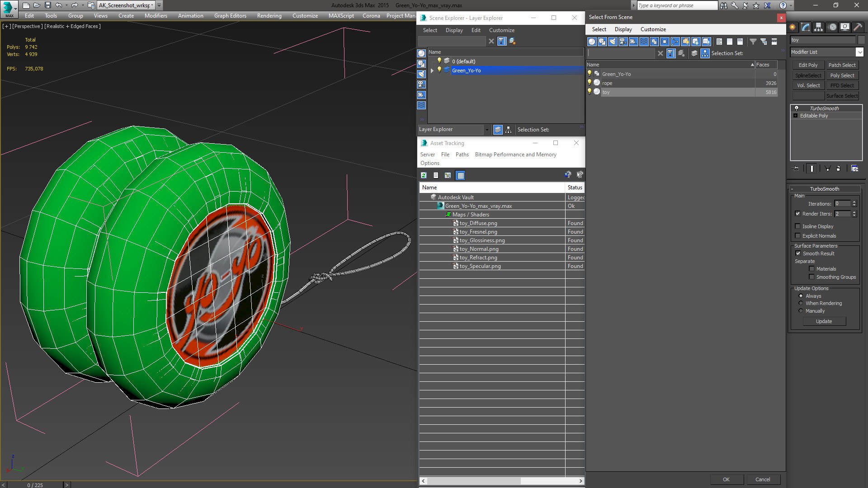868x488 pixels.
Task: Open the Rendering menu
Action: (269, 16)
